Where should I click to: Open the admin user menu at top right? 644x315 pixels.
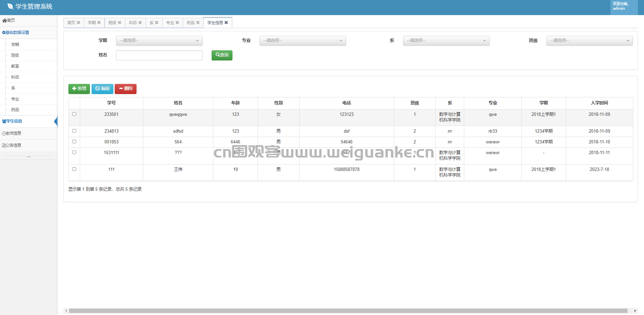click(x=624, y=7)
